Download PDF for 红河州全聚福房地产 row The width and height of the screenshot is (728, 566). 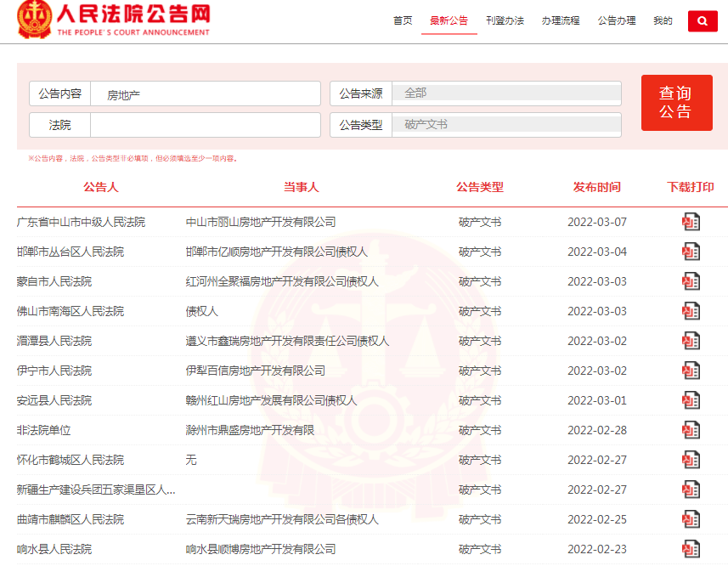691,281
